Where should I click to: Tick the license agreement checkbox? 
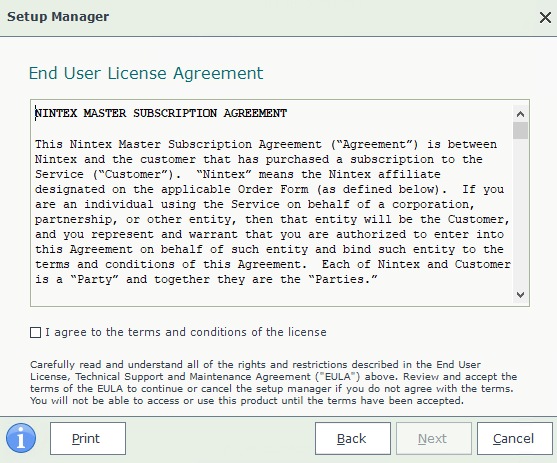[36, 333]
